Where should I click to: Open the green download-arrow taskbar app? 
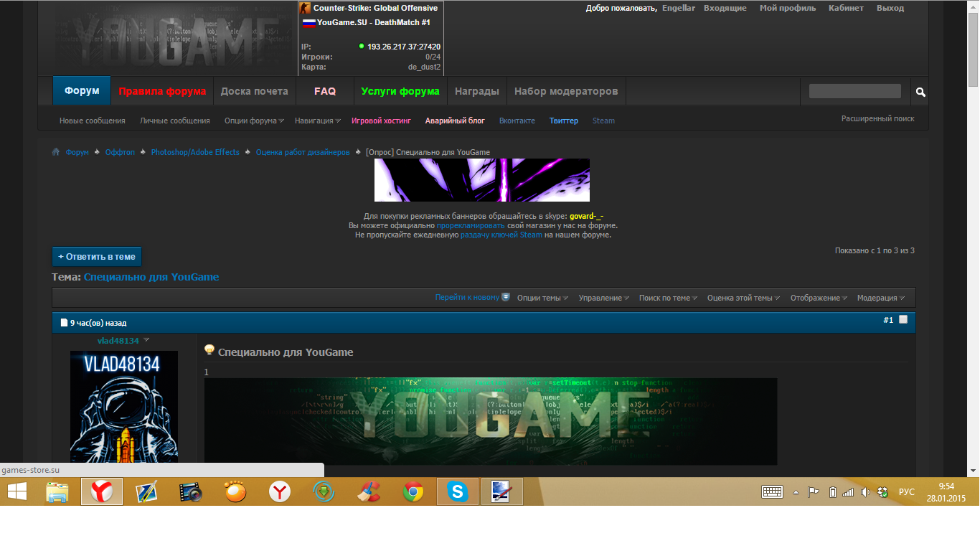point(324,492)
